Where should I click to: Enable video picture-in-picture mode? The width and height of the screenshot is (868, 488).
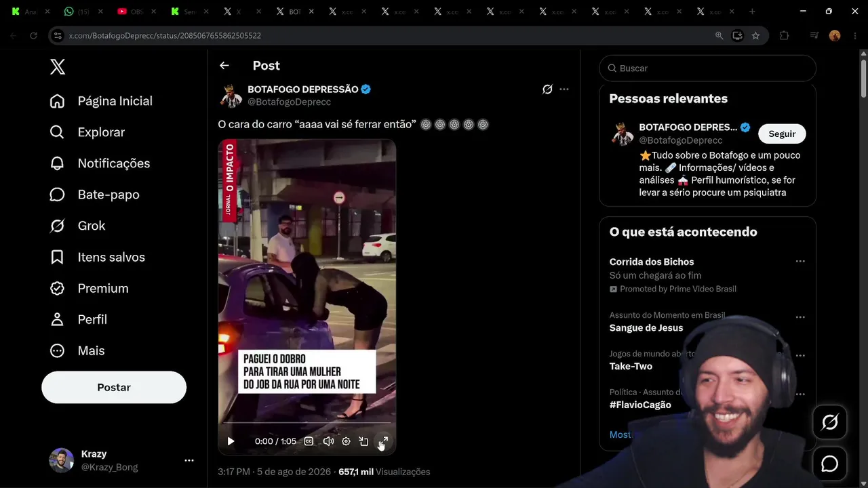click(x=364, y=441)
